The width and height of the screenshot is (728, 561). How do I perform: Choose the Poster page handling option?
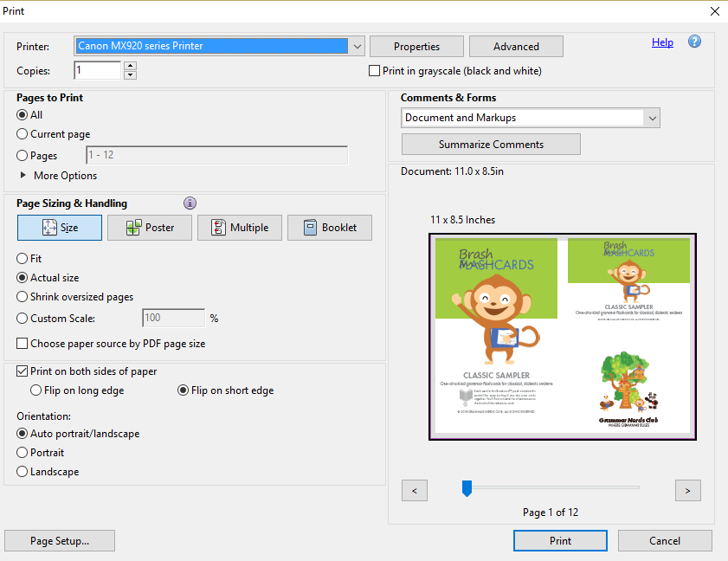point(149,228)
